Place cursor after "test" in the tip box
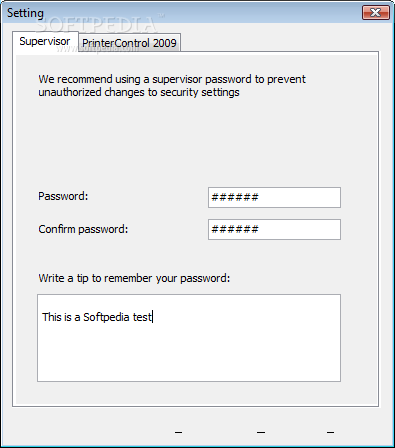This screenshot has width=395, height=448. 152,317
